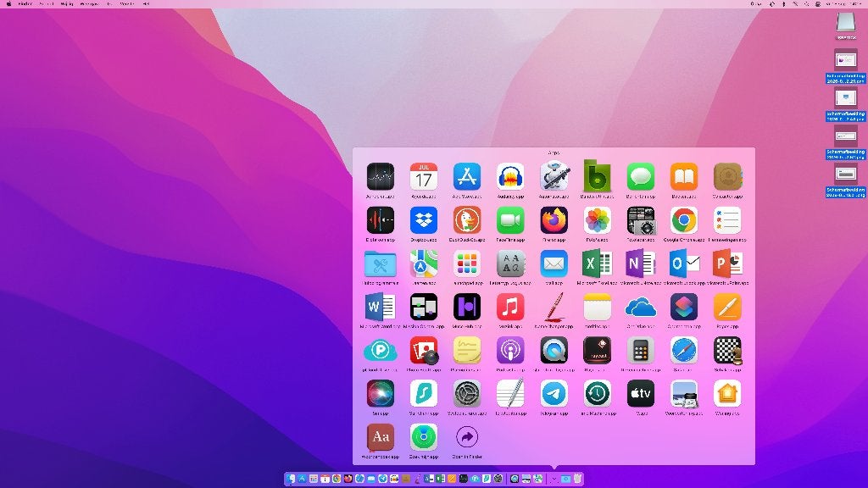
Task: Open the green Bandwidth+ app
Action: 597,177
